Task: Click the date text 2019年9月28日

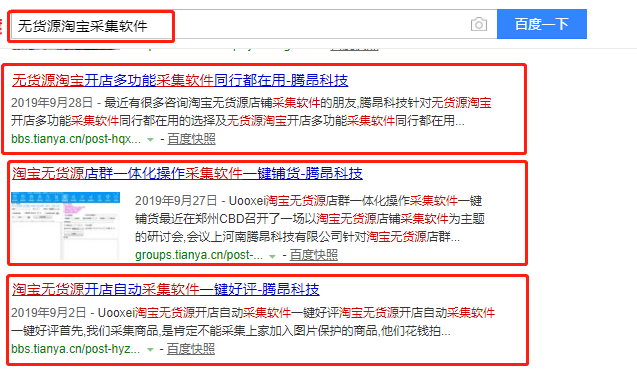Action: (52, 103)
